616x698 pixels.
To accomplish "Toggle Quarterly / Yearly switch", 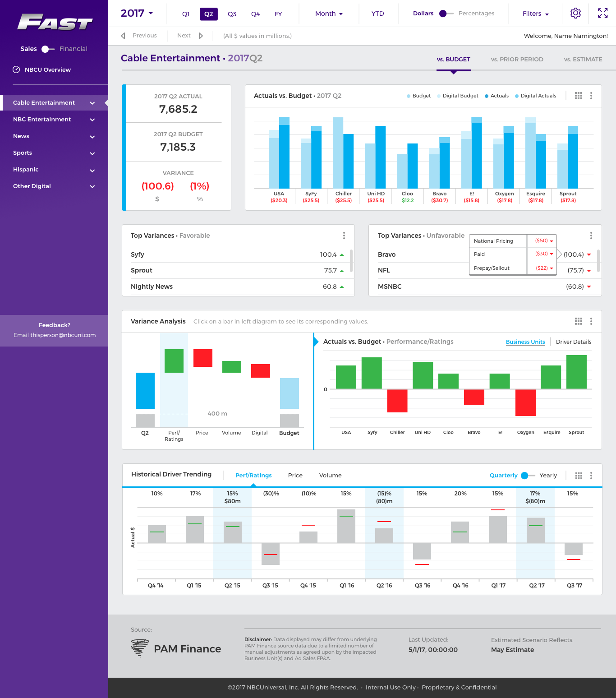I will pos(528,476).
